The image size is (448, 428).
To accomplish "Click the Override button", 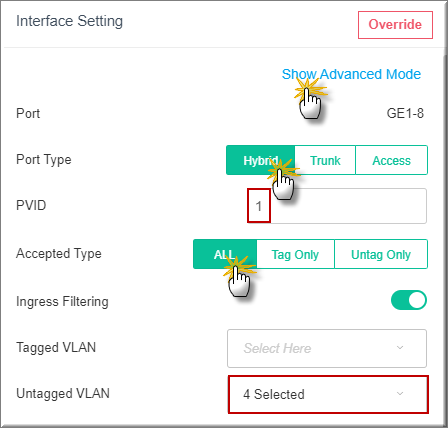I will (395, 25).
